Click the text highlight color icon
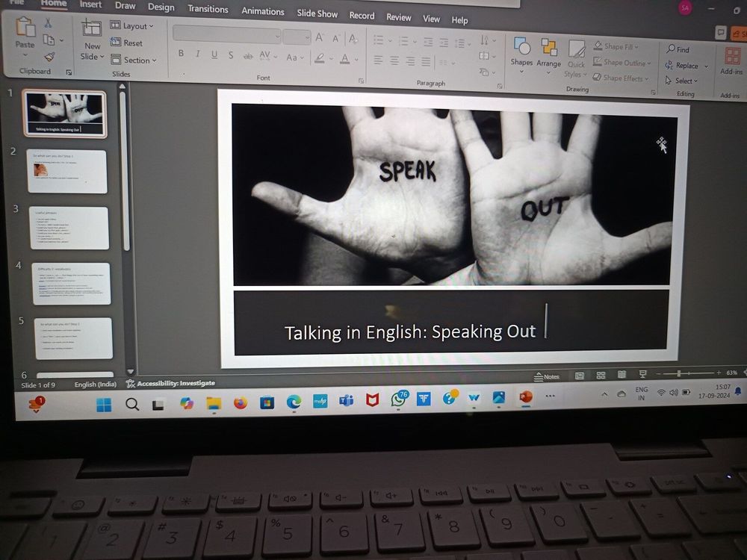Viewport: 747px width, 560px height. point(320,58)
